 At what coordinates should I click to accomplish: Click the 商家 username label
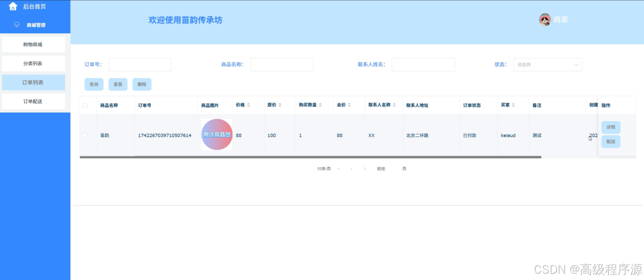(561, 20)
